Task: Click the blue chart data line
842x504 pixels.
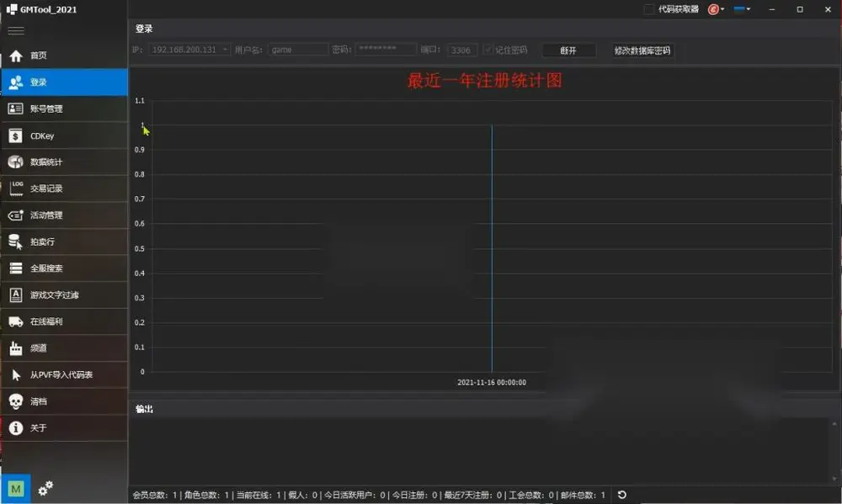Action: coord(492,248)
